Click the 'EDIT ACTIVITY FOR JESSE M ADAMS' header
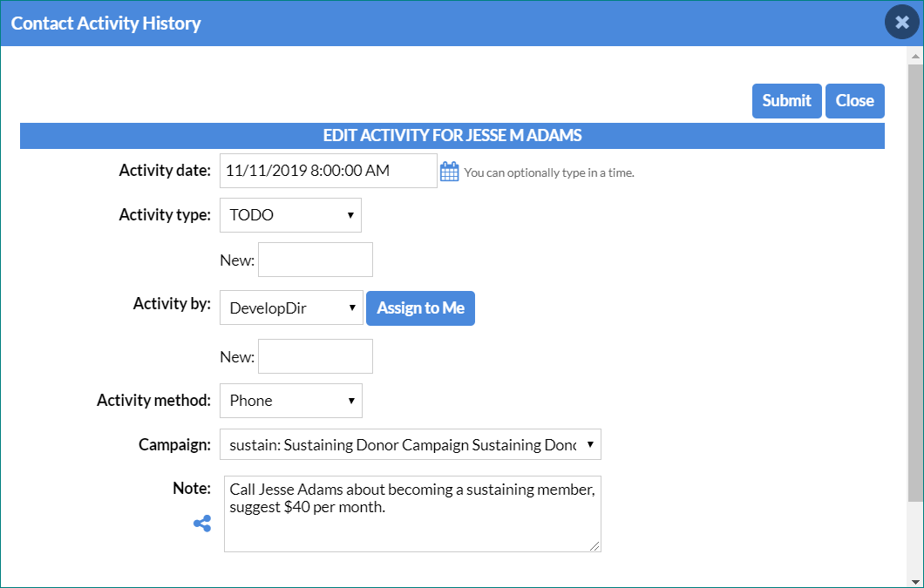The image size is (924, 588). pyautogui.click(x=452, y=136)
